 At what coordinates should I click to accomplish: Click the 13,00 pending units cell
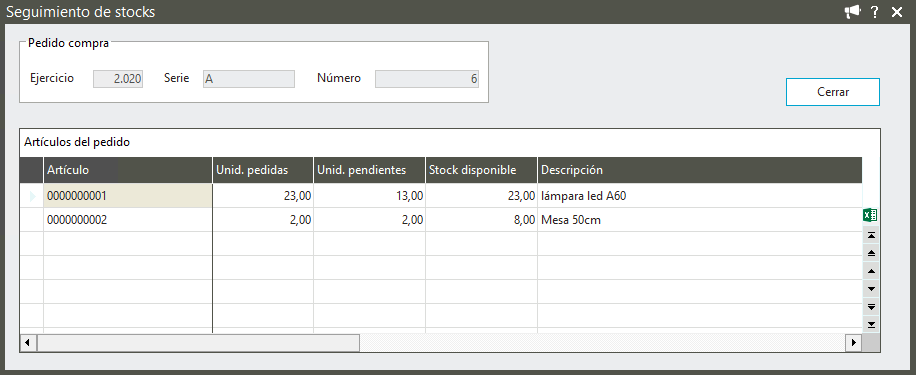tap(369, 196)
